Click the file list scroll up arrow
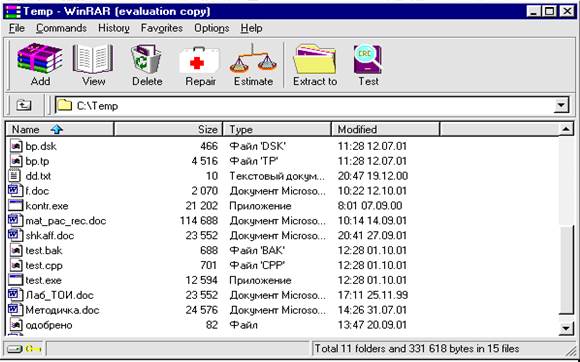 pyautogui.click(x=566, y=129)
